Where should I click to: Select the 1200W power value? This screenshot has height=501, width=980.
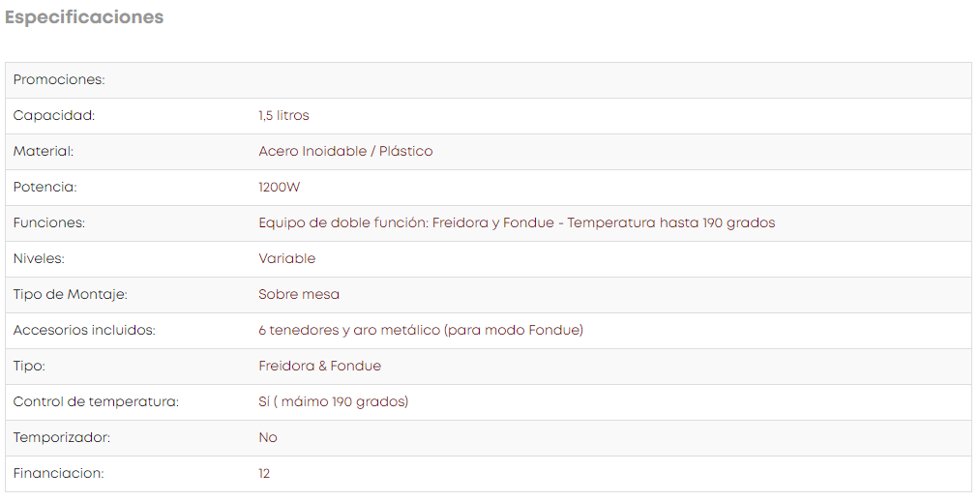click(280, 188)
